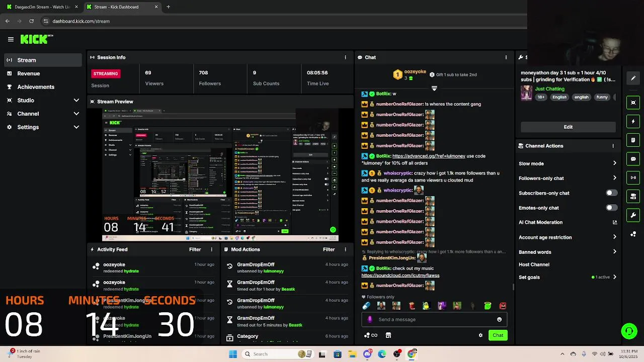Click the Edit stream info button
The image size is (644, 362).
click(568, 127)
